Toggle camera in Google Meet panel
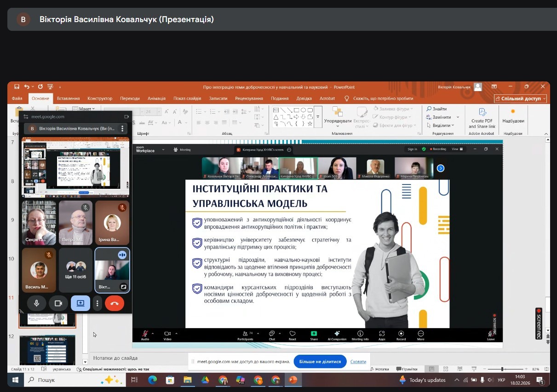The height and width of the screenshot is (392, 557). (x=58, y=303)
